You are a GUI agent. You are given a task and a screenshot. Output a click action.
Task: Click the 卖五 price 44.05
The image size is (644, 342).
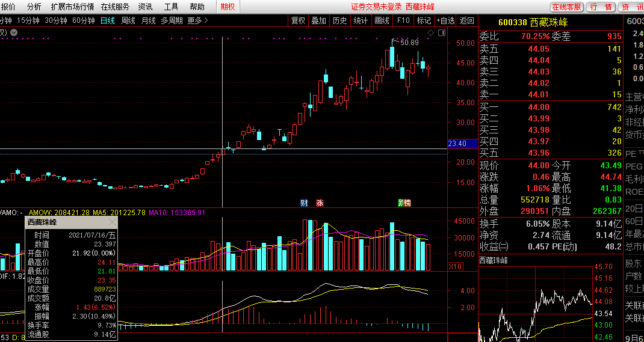coord(539,49)
